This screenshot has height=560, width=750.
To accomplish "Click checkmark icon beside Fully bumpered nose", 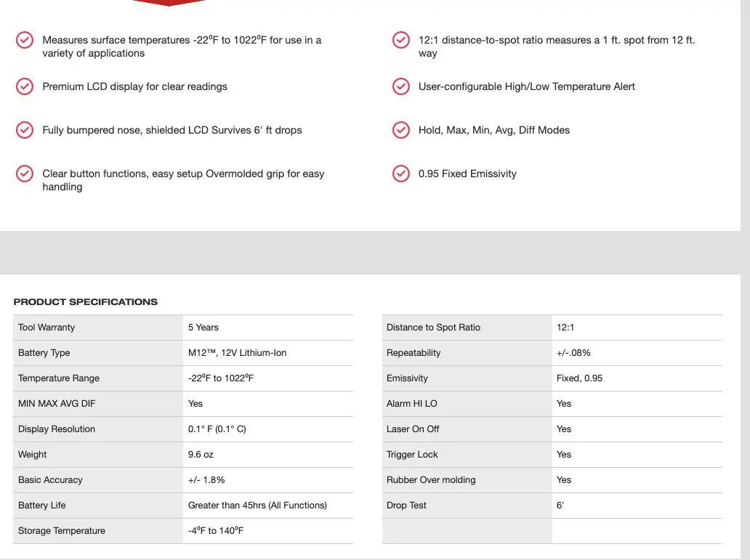I will (25, 130).
